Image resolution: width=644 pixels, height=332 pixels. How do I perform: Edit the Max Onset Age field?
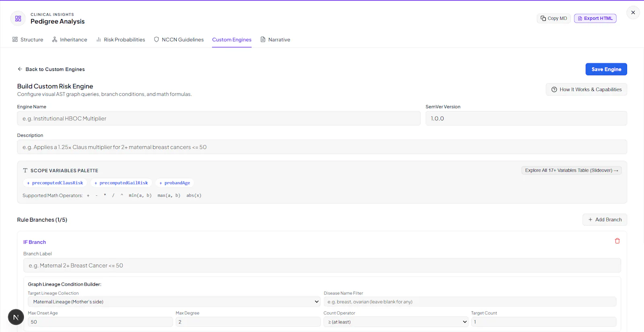[100, 322]
